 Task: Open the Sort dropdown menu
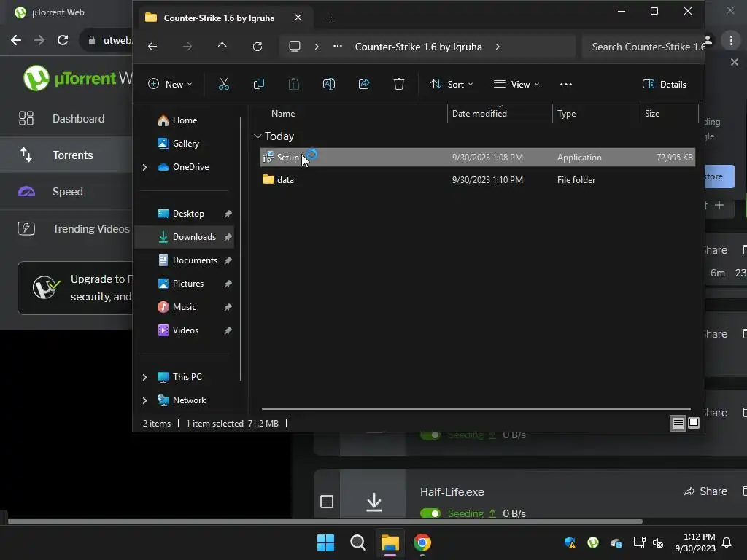tap(452, 85)
